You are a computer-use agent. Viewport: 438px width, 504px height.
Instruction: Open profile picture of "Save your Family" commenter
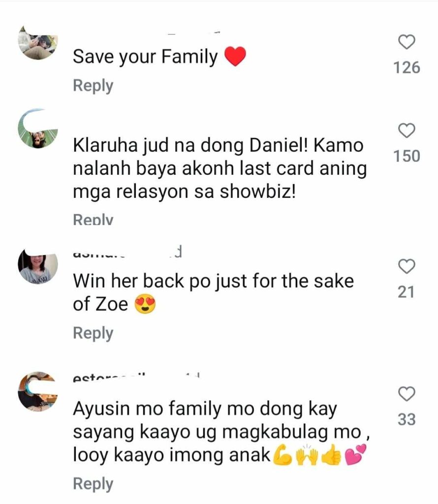click(x=38, y=43)
